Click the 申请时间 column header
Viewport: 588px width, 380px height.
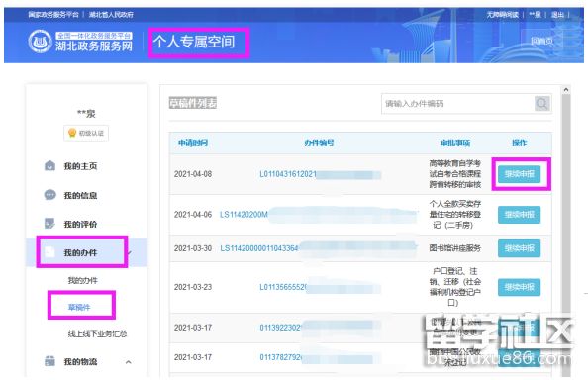click(x=193, y=142)
